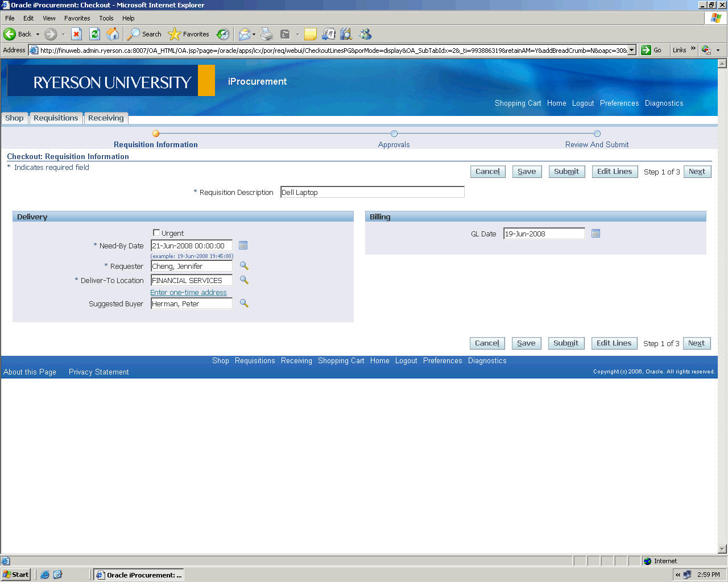Click the Requester search magnifier icon
Image resolution: width=728 pixels, height=582 pixels.
244,266
